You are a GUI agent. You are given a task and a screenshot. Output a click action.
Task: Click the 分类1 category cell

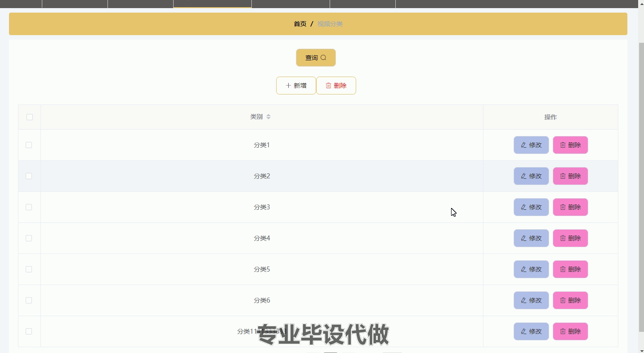coord(262,145)
